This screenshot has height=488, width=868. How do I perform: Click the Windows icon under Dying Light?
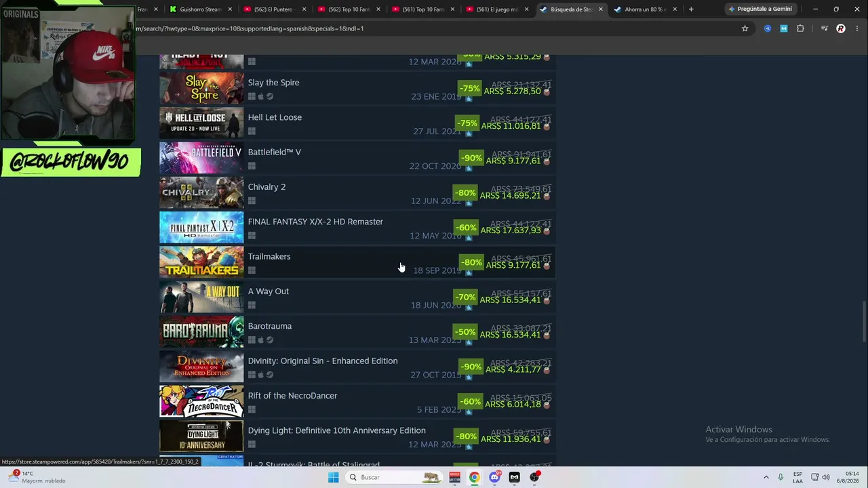252,445
